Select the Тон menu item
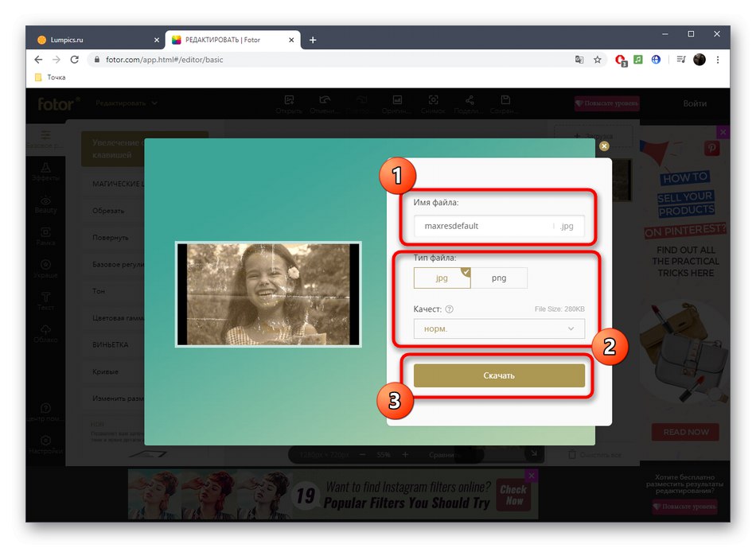The width and height of the screenshot is (756, 548). pyautogui.click(x=113, y=291)
